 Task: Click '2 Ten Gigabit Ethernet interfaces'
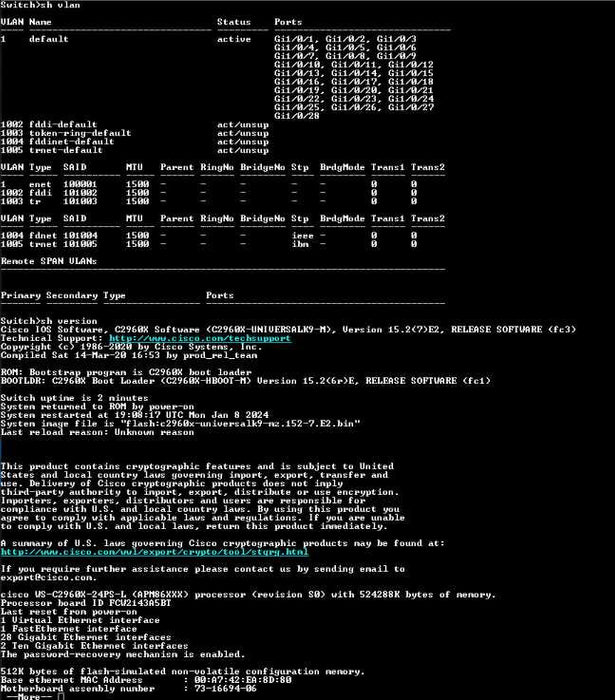tap(95, 646)
